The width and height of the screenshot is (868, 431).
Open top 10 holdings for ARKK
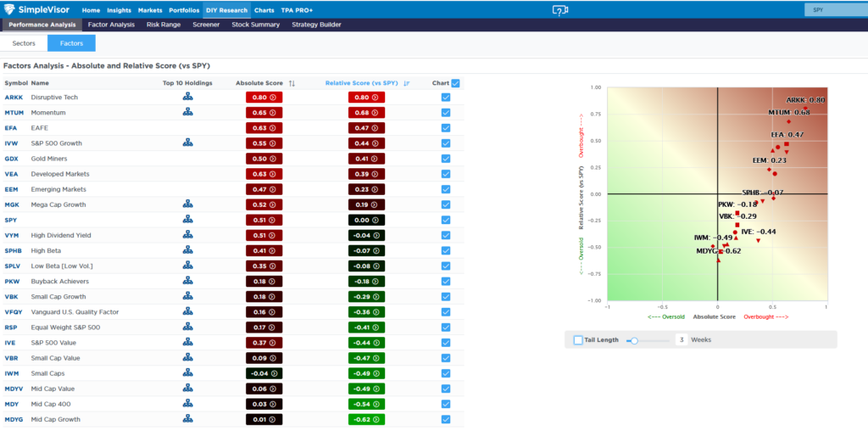tap(187, 98)
